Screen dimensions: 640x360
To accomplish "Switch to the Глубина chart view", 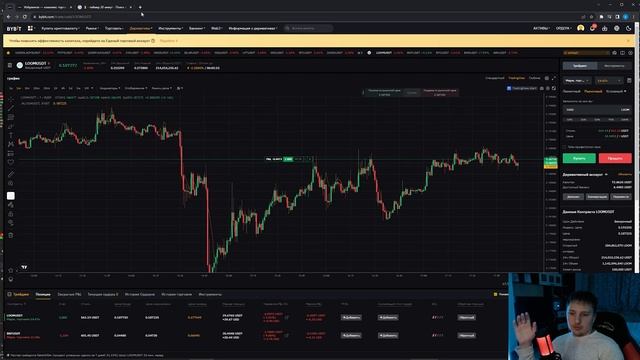I will tap(534, 78).
